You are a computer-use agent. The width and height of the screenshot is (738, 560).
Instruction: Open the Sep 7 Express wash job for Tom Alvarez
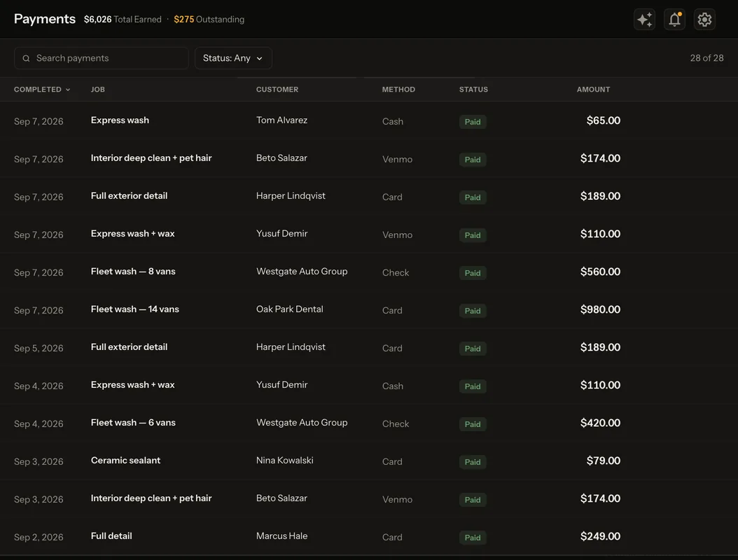click(x=120, y=120)
